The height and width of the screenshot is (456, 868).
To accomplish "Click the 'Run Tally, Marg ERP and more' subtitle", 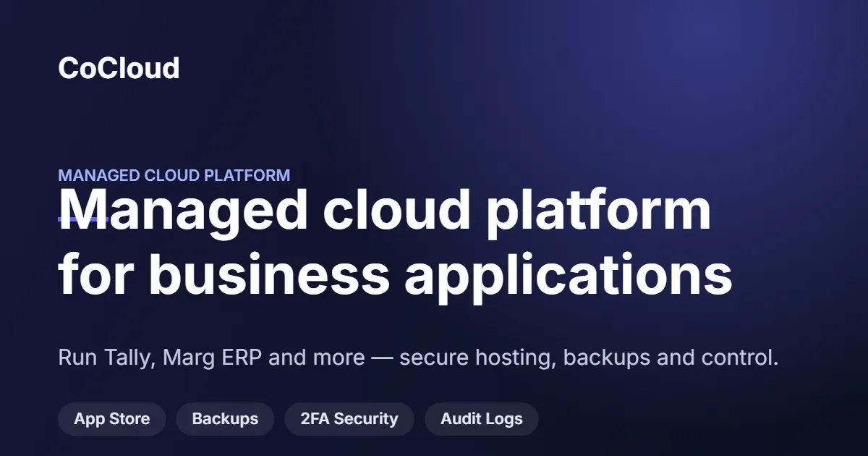I will (418, 358).
